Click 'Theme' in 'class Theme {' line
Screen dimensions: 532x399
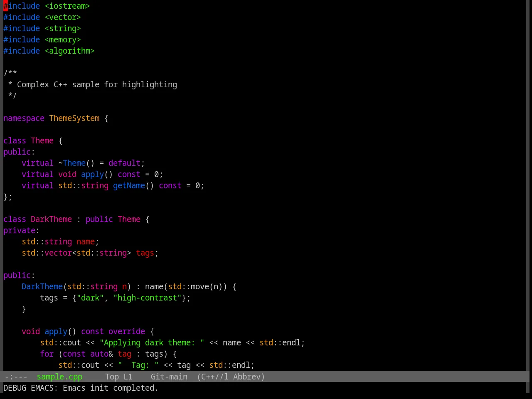[x=42, y=140]
